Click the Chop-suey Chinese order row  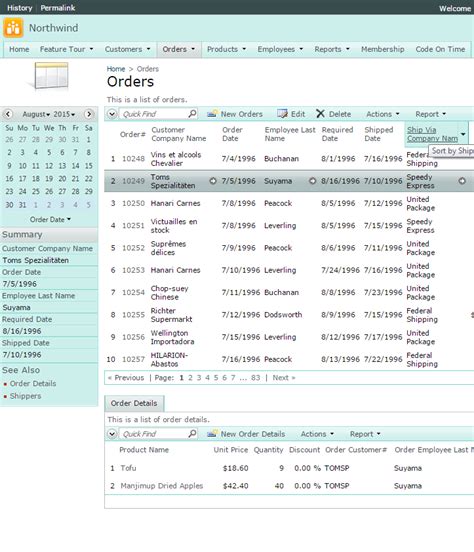click(x=289, y=293)
